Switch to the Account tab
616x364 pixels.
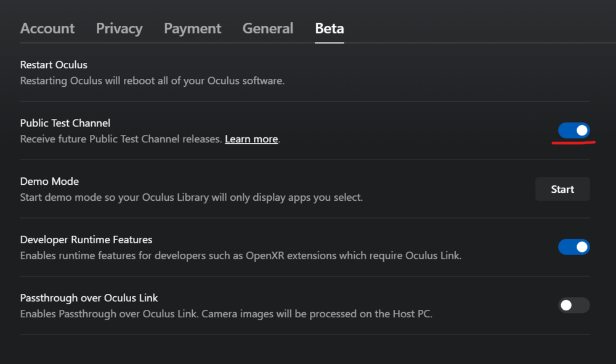point(47,28)
